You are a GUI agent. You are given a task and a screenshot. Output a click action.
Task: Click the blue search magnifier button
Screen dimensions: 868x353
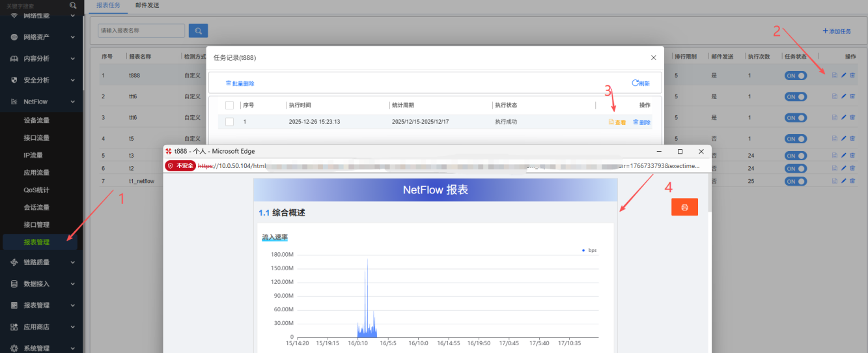(198, 31)
